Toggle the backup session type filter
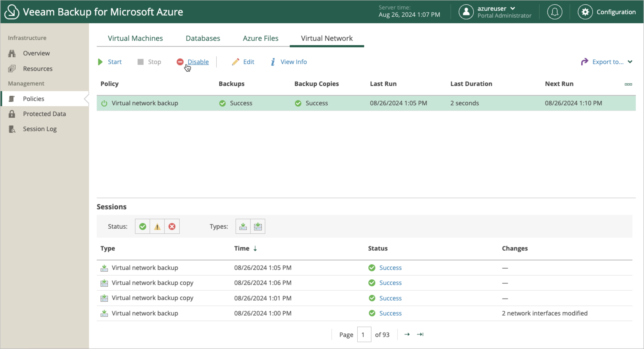The height and width of the screenshot is (349, 644). (243, 226)
